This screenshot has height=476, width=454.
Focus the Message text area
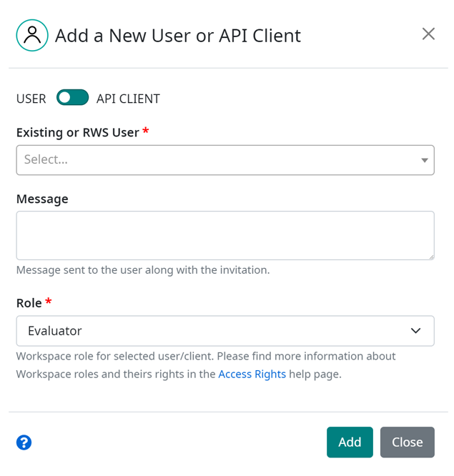tap(225, 236)
